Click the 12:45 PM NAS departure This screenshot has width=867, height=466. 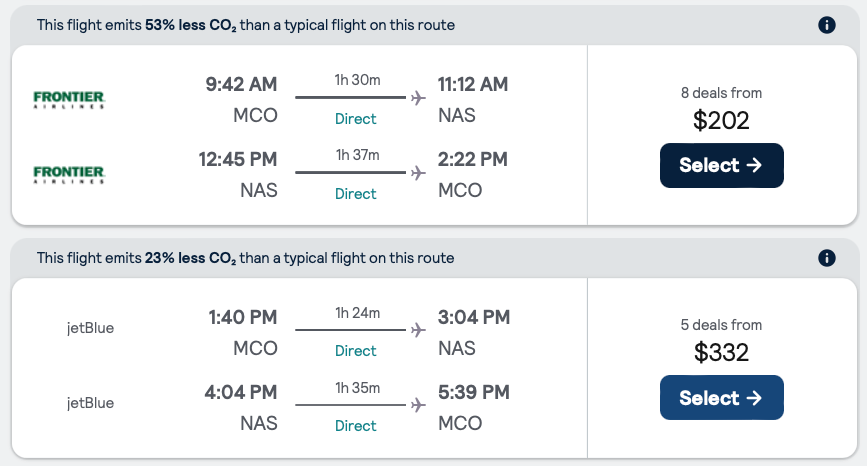click(x=241, y=173)
